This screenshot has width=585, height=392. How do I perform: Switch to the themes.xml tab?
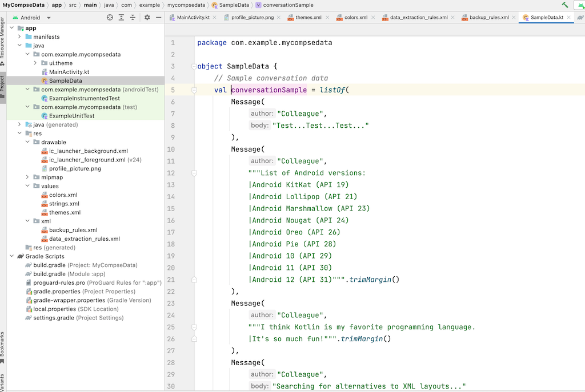coord(307,18)
